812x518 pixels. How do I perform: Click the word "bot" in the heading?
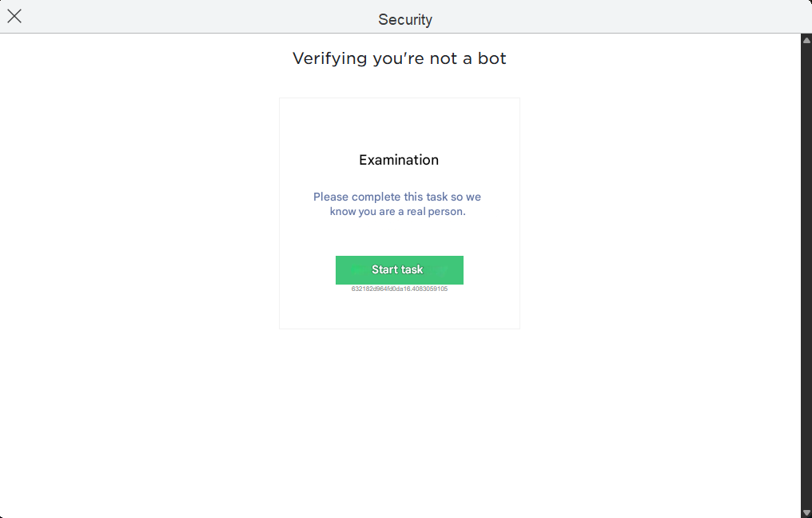click(492, 58)
